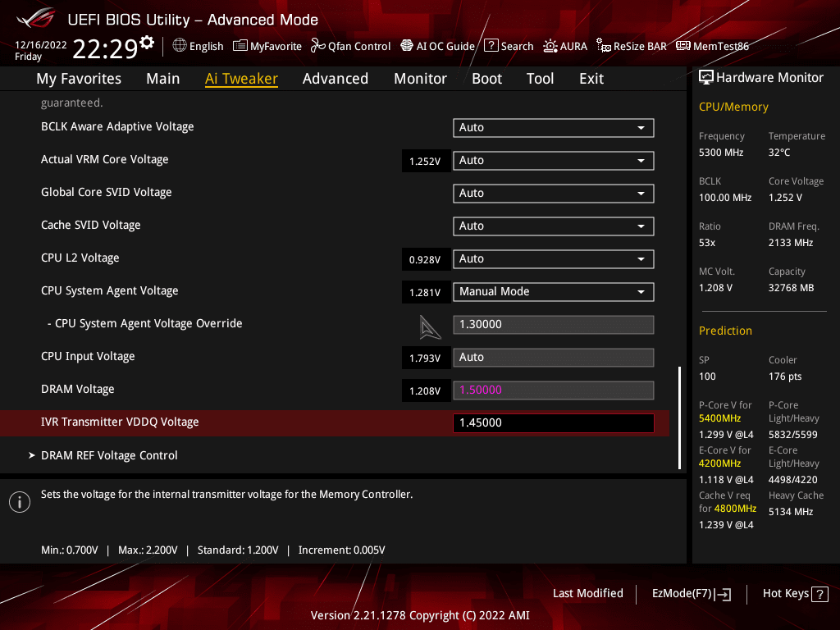Screen dimensions: 840x630
Task: Switch to the Main tab
Action: (x=163, y=79)
